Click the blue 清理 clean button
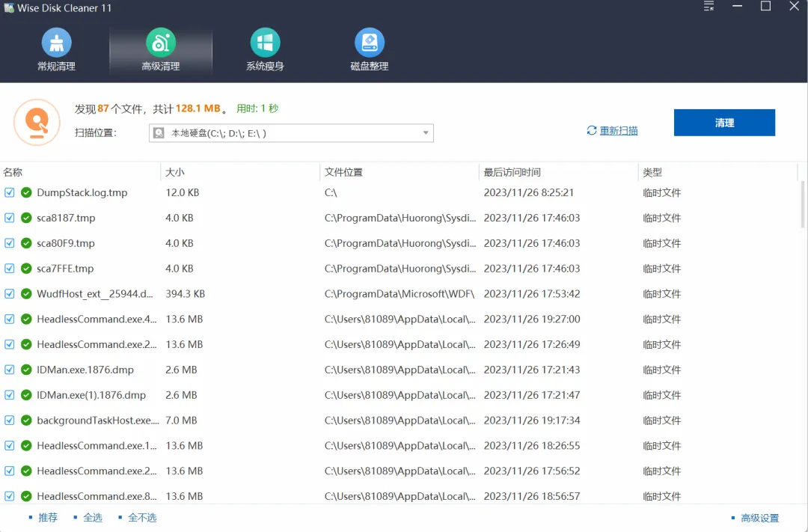The image size is (808, 532). 724,123
